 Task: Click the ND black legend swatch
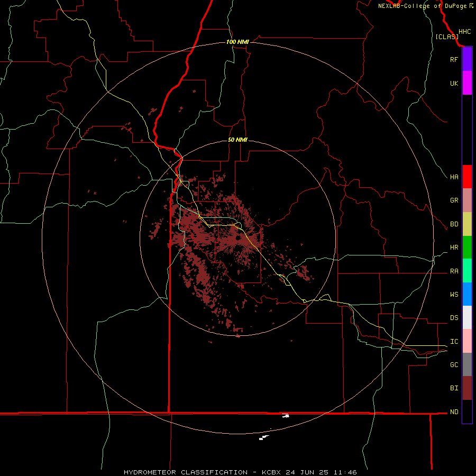tap(467, 411)
